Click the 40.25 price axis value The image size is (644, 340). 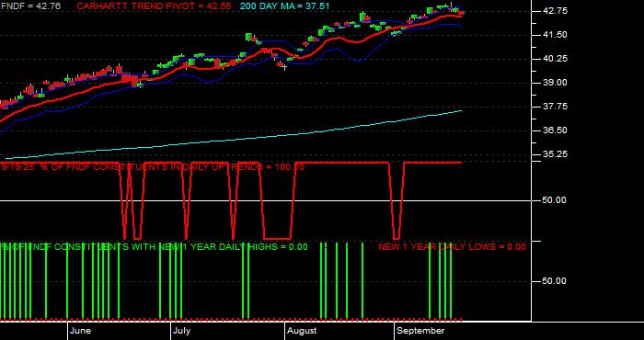tap(555, 59)
